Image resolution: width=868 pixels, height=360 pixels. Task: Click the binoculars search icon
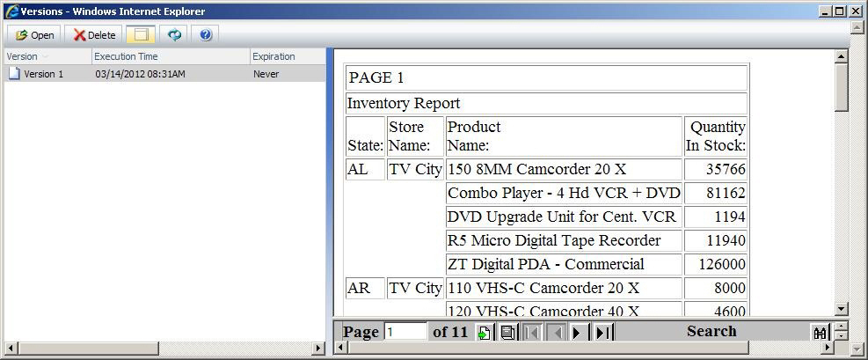[x=820, y=333]
